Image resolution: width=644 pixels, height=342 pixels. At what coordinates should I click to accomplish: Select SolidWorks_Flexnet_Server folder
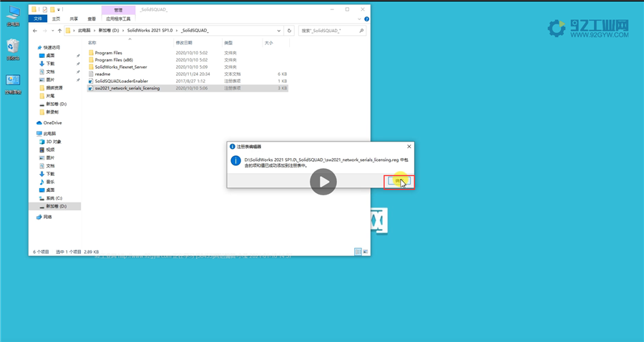click(x=117, y=67)
